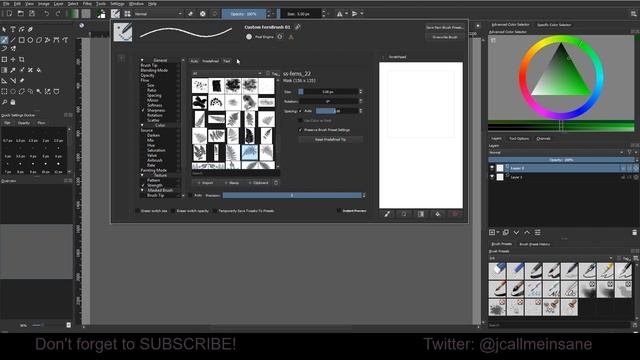Move layer down arrow in Layers
This screenshot has height=360, width=640.
[516, 232]
